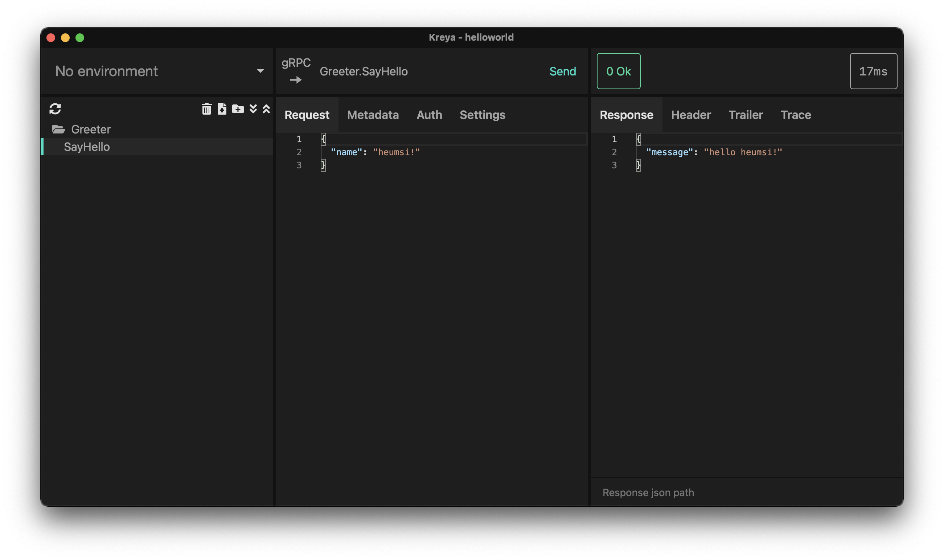
Task: Collapse all tree items icon
Action: click(x=266, y=109)
